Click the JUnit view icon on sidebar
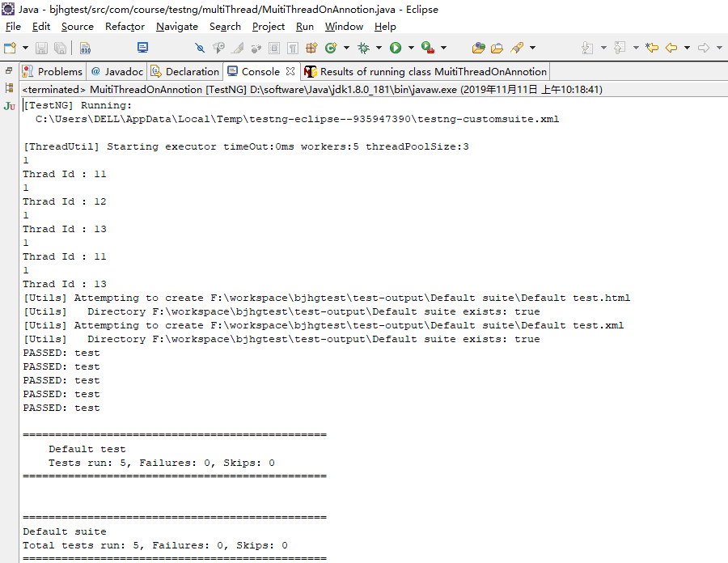This screenshot has width=728, height=563. point(8,105)
